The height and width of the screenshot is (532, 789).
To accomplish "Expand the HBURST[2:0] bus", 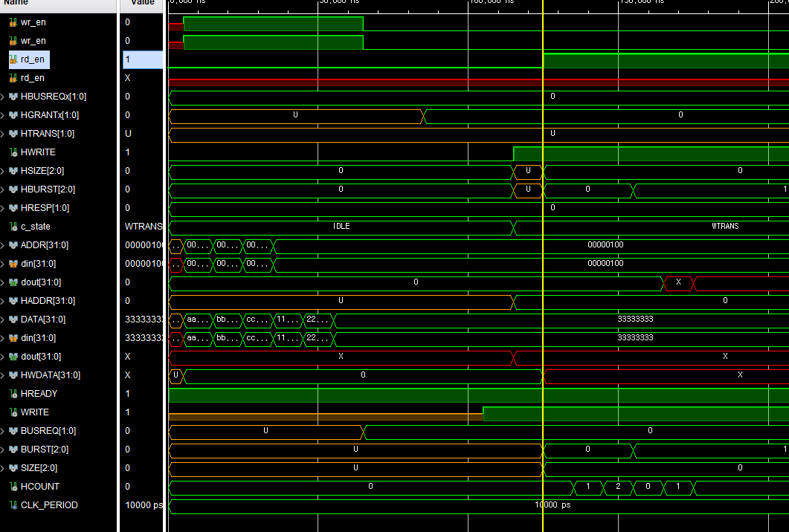I will pos(3,189).
